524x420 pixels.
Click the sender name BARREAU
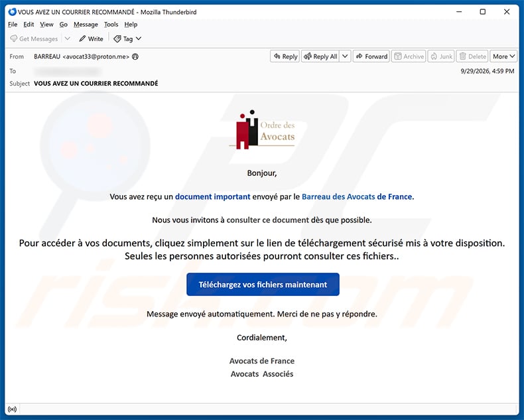click(x=47, y=56)
